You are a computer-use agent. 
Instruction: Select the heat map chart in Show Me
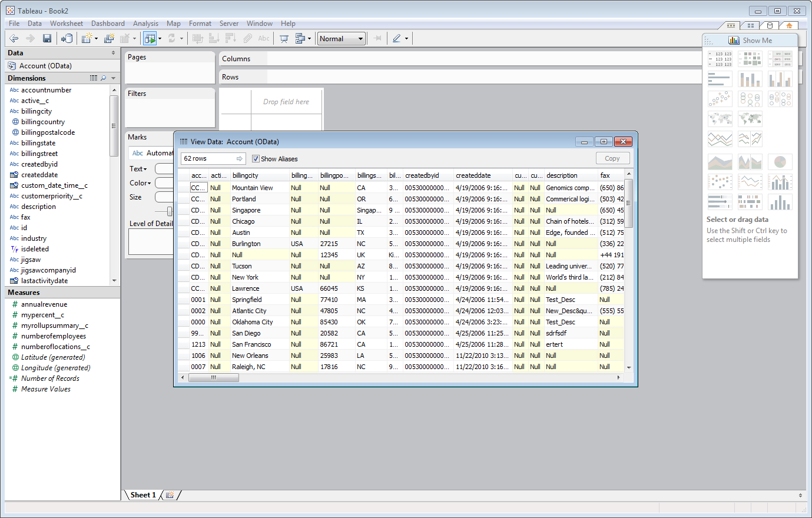point(750,58)
